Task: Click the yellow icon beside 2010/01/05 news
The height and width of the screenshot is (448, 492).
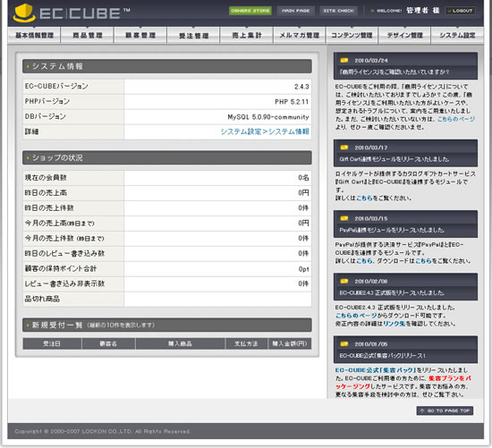Action: pos(344,343)
